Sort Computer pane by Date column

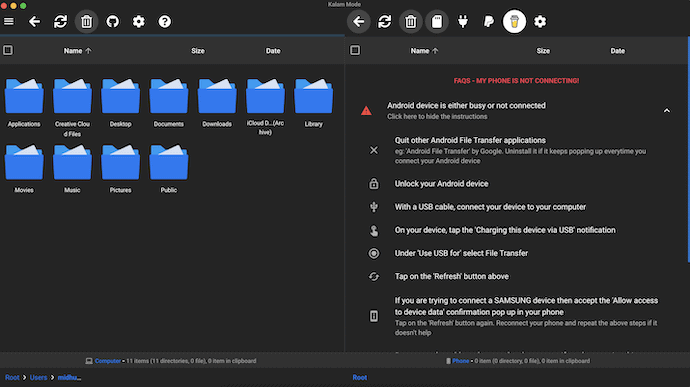273,51
